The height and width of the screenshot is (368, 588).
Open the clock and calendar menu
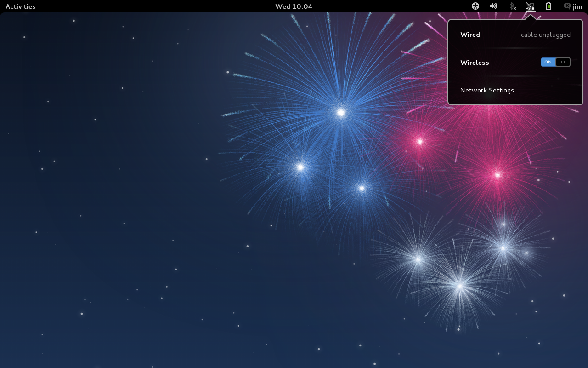(x=294, y=6)
